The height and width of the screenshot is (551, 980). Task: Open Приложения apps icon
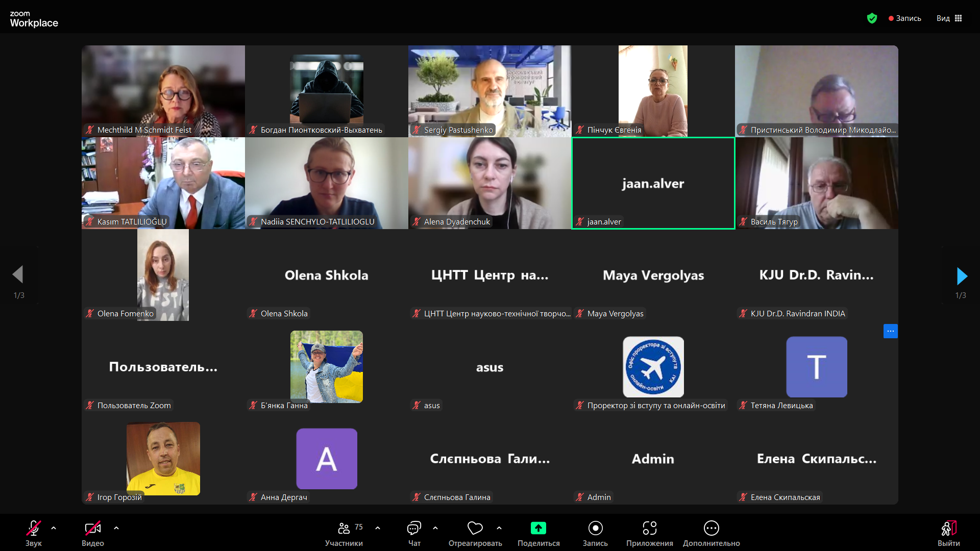coord(649,529)
